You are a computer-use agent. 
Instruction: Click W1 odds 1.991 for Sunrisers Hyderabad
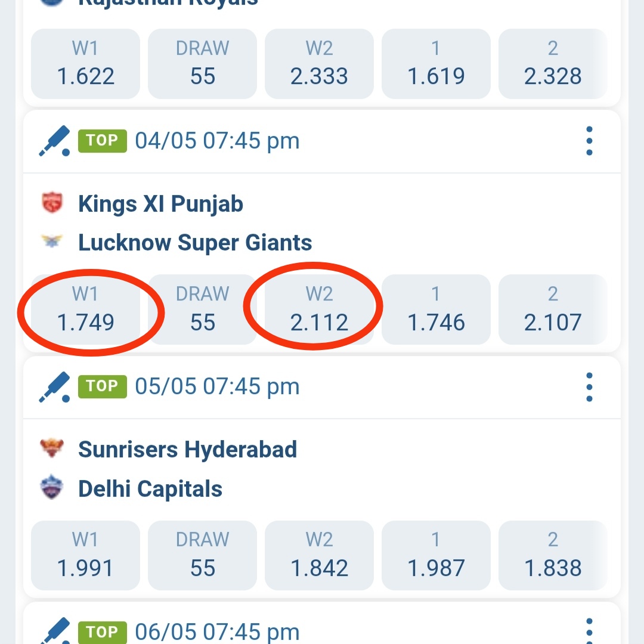(x=85, y=555)
